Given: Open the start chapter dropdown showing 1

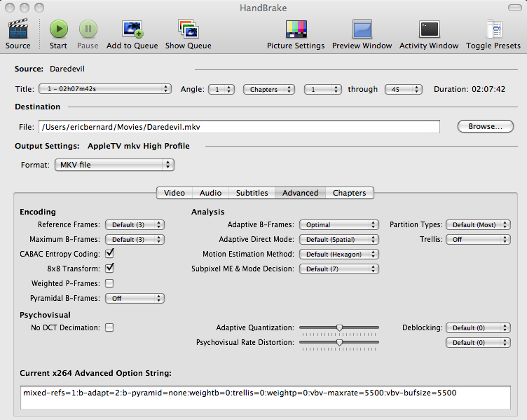Looking at the screenshot, I should point(322,89).
